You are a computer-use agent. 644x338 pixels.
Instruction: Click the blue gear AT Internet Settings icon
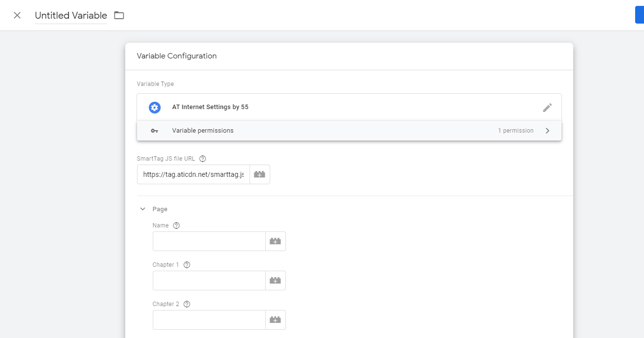click(x=155, y=107)
